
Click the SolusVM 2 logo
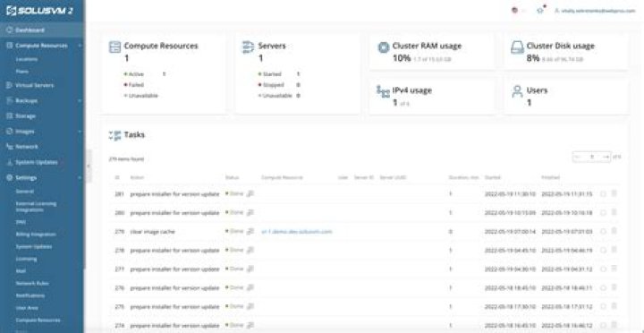40,11
